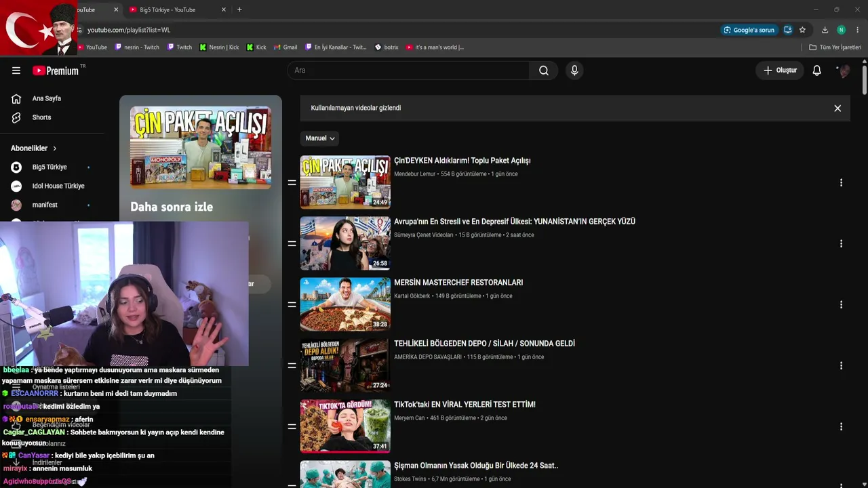868x488 pixels.
Task: Open the notifications bell
Action: pos(816,70)
